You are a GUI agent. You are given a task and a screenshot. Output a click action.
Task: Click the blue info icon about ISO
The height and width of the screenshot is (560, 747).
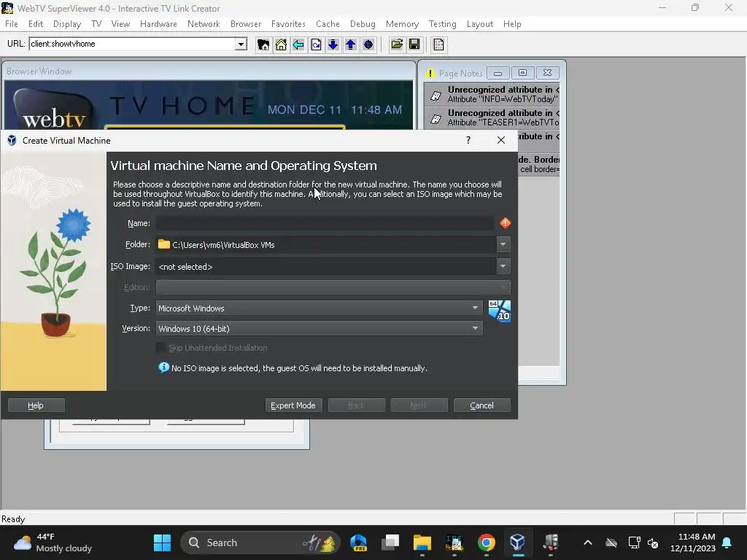[x=163, y=367]
